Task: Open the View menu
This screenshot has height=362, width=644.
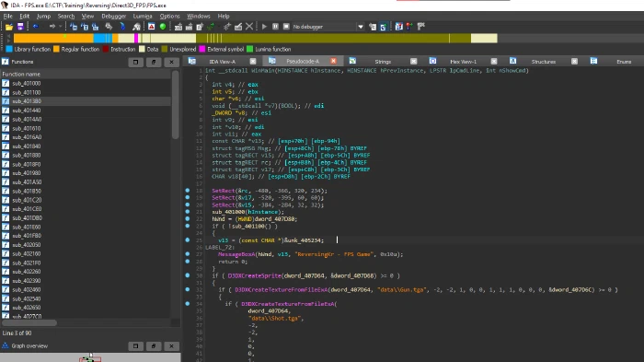Action: pos(87,16)
